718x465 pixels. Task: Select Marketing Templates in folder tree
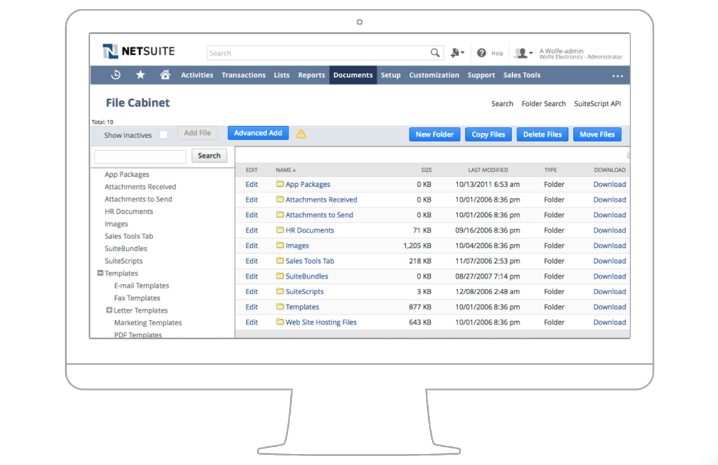(x=148, y=323)
